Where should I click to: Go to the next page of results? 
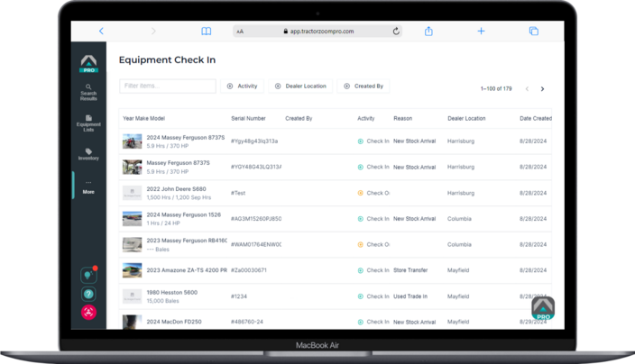click(x=542, y=89)
